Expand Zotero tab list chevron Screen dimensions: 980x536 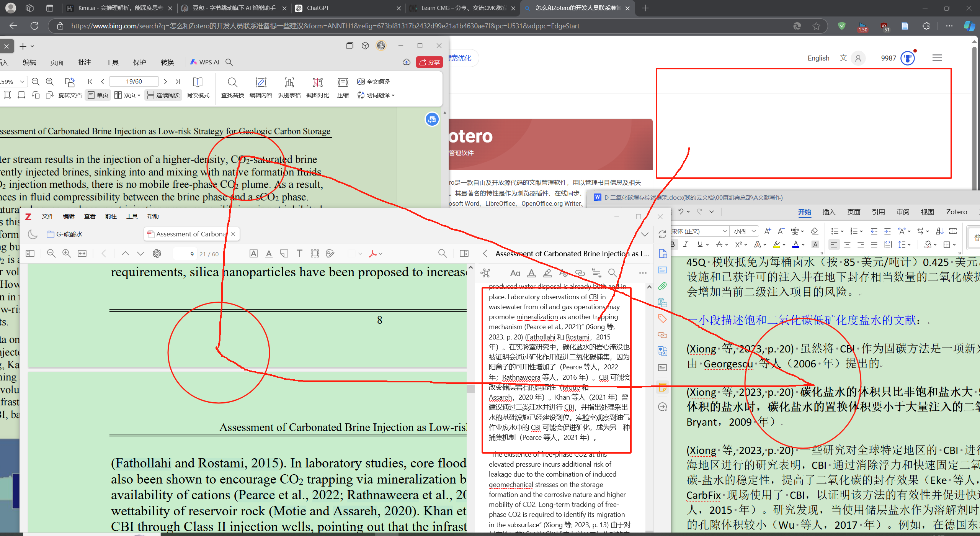[645, 234]
